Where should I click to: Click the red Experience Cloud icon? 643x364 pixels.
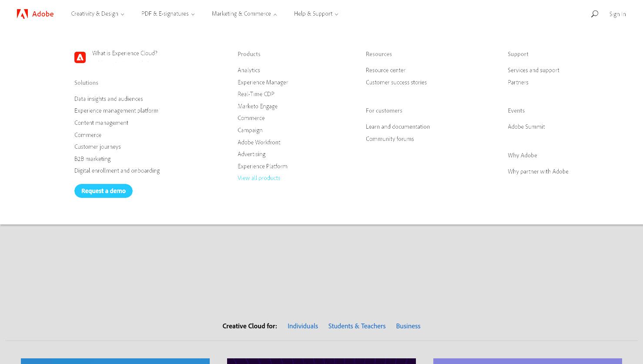[80, 57]
